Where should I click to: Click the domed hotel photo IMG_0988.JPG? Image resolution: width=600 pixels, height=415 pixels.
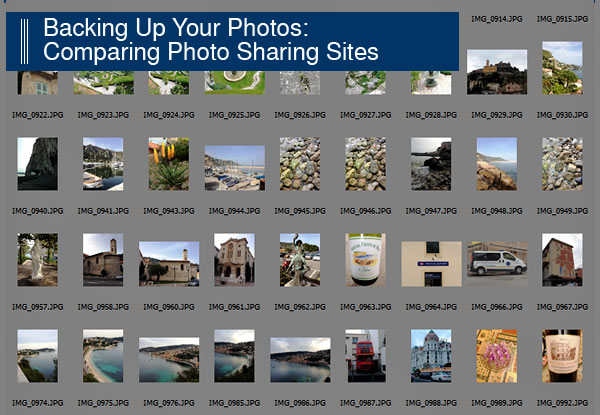pyautogui.click(x=431, y=356)
